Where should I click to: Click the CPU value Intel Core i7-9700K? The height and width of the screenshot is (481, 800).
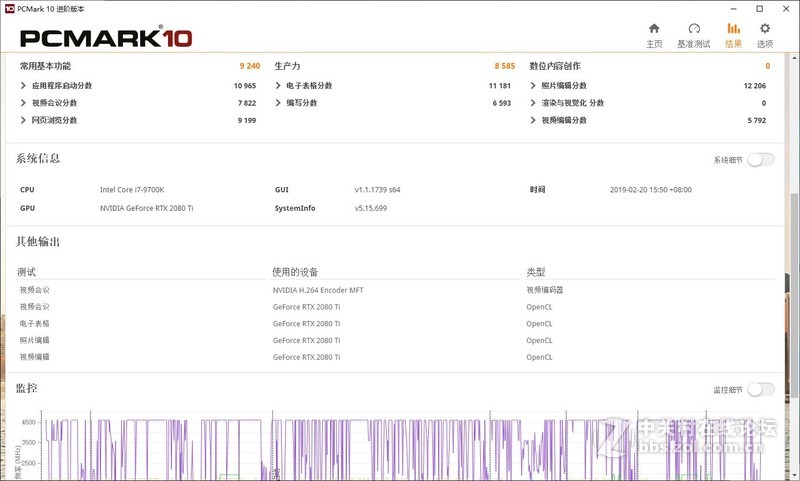[x=132, y=190]
